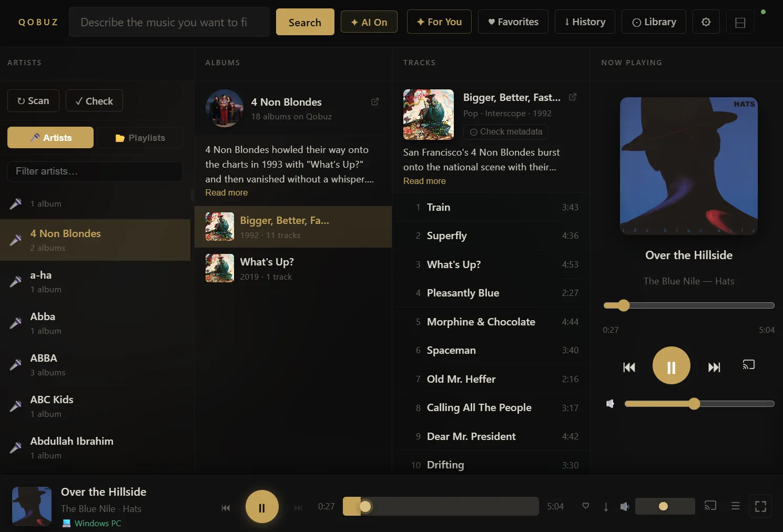This screenshot has height=532, width=783.
Task: Toggle the AI On switch
Action: coord(369,22)
